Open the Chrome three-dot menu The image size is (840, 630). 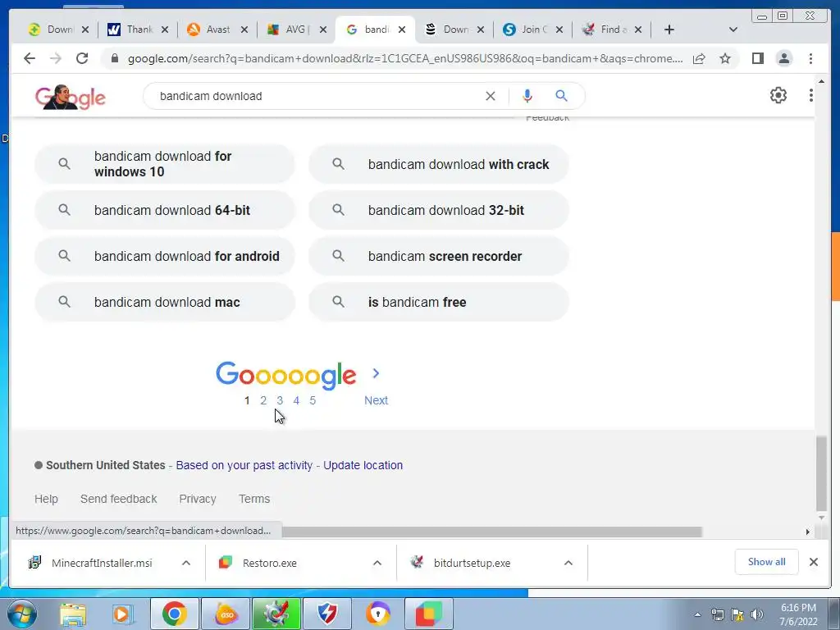coord(810,58)
